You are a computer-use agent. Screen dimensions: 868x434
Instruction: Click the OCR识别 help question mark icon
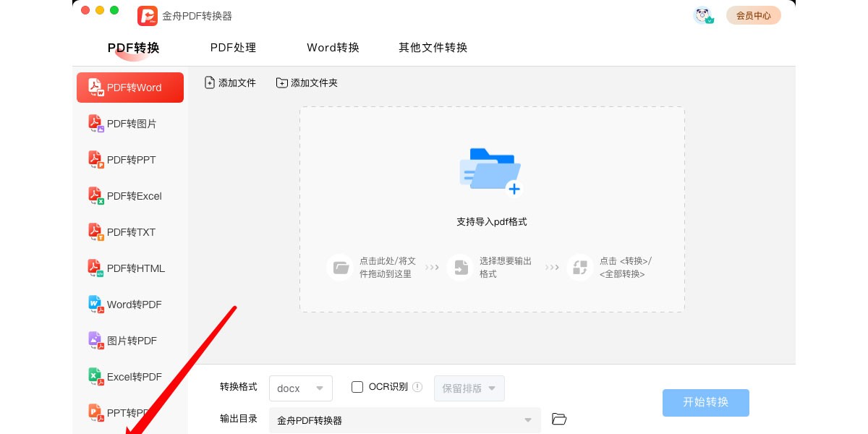tap(417, 387)
